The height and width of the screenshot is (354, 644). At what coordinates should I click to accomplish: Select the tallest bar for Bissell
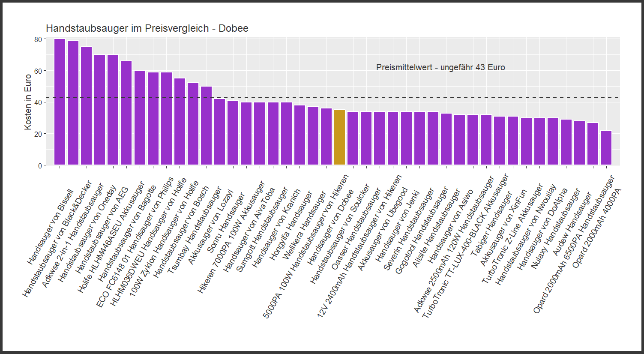point(60,102)
